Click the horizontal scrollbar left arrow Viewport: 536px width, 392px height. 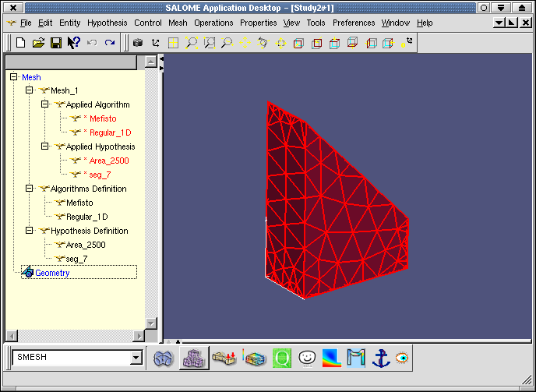pyautogui.click(x=12, y=336)
